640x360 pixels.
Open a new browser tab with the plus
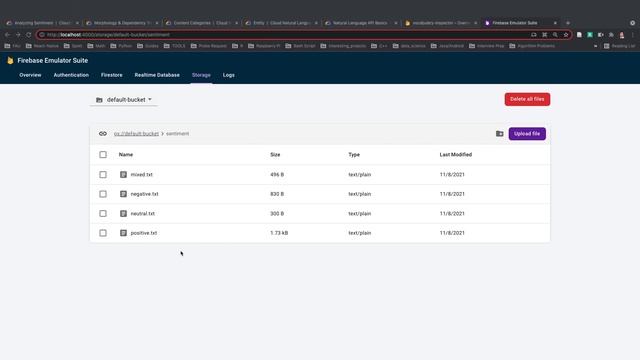568,23
